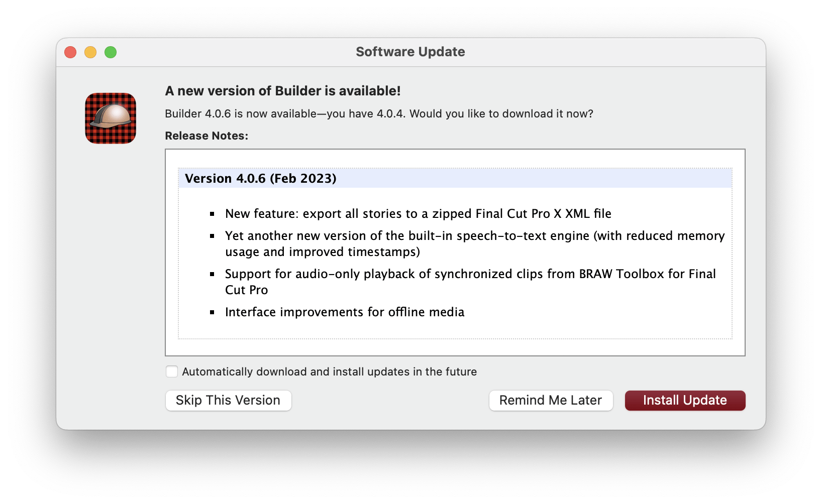Viewport: 822px width, 504px height.
Task: Close the Software Update window
Action: pyautogui.click(x=70, y=52)
